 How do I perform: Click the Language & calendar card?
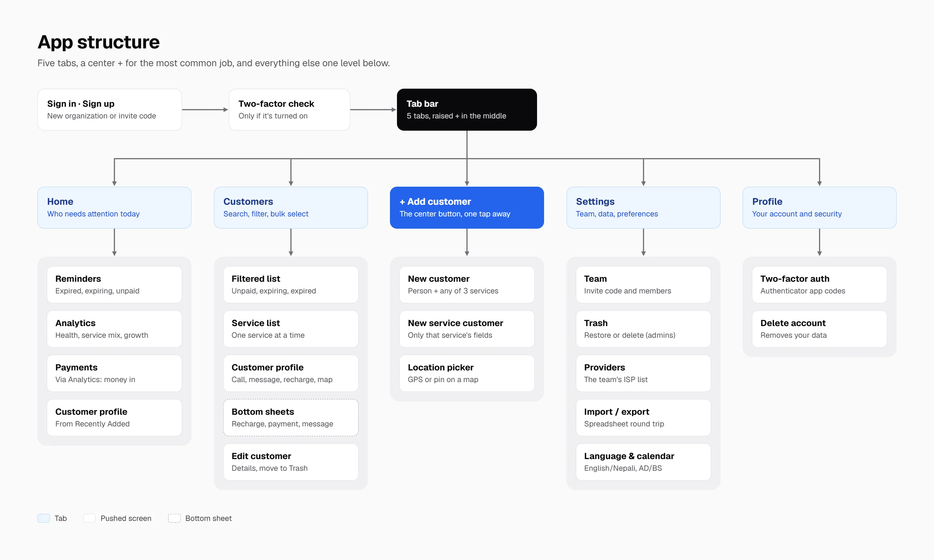coord(643,462)
